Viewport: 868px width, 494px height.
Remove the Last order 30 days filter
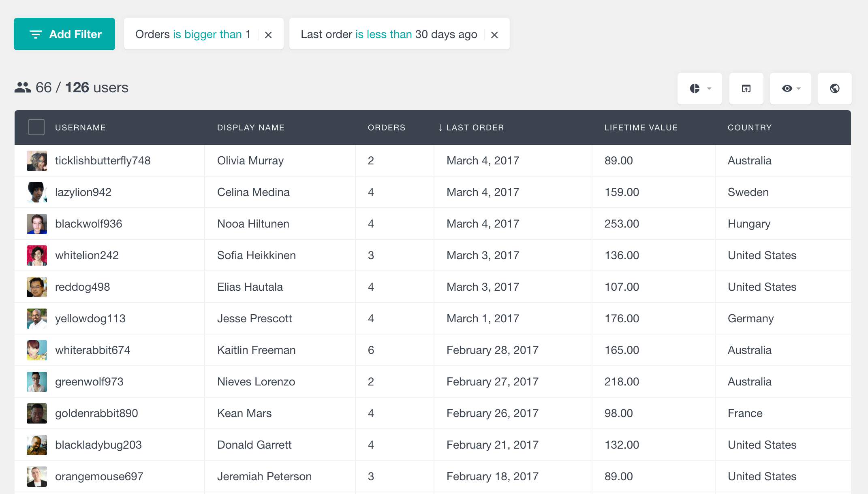[494, 35]
